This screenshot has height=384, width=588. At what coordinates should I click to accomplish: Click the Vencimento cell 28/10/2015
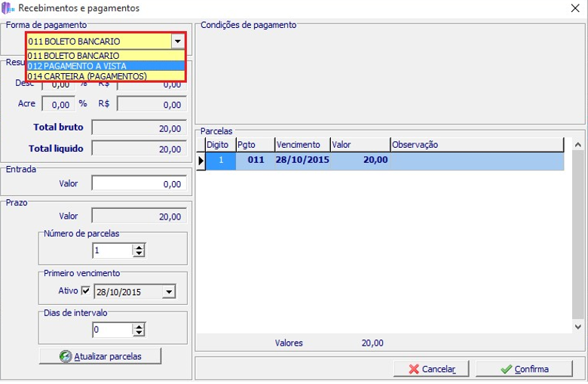pos(302,161)
